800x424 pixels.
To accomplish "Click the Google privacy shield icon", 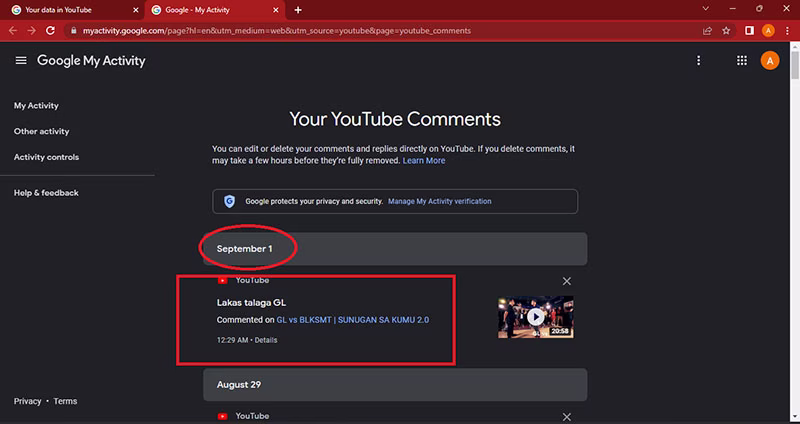I will pos(230,202).
